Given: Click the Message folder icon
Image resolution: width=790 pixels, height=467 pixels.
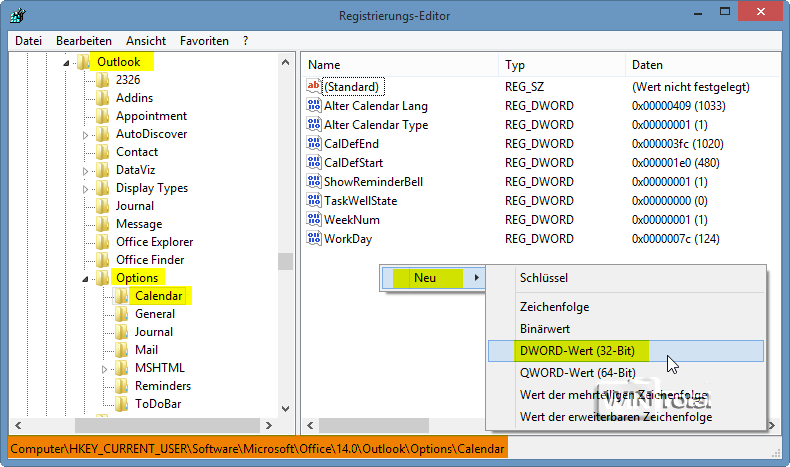Looking at the screenshot, I should click(x=102, y=224).
